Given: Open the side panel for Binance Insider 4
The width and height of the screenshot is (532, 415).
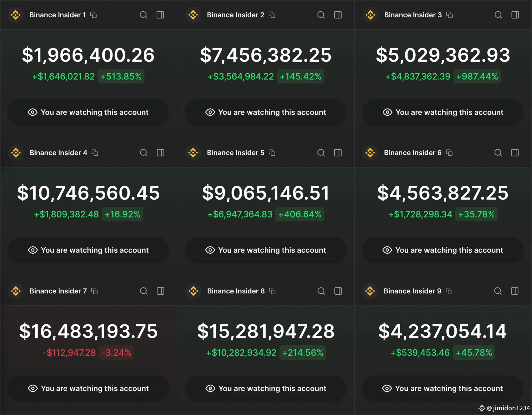Looking at the screenshot, I should pos(161,153).
